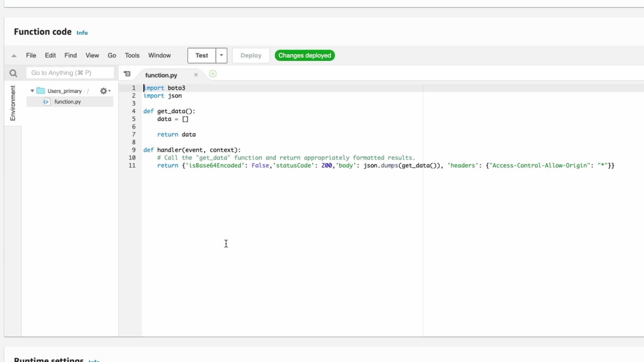
Task: Collapse the menu bar up arrow
Action: 14,56
